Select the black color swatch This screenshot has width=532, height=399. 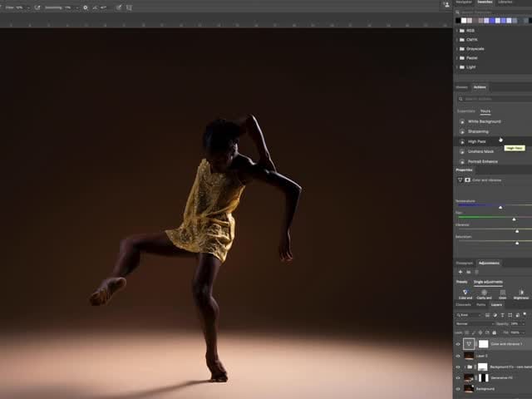pyautogui.click(x=458, y=21)
